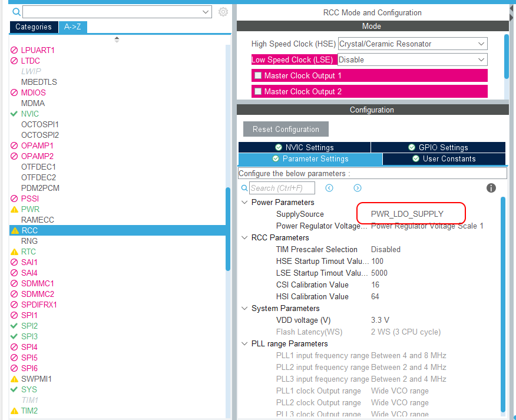The height and width of the screenshot is (420, 516).
Task: Go to next search result arrow
Action: (x=358, y=188)
